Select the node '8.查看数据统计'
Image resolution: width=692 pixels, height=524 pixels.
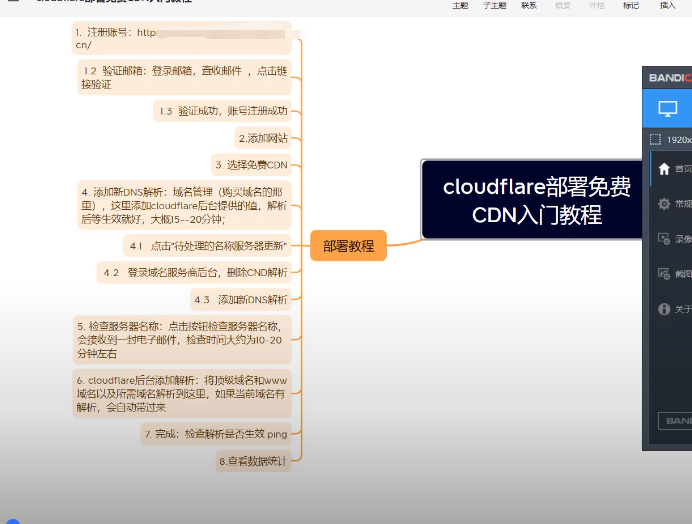[x=253, y=461]
